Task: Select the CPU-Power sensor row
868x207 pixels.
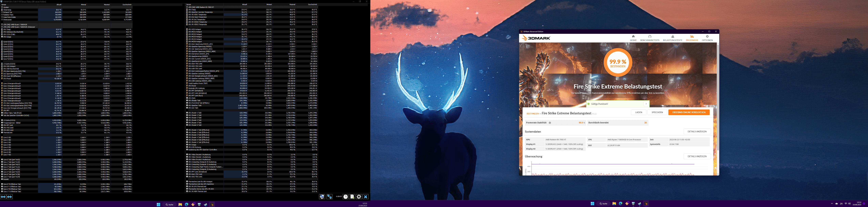Action: pyautogui.click(x=66, y=79)
